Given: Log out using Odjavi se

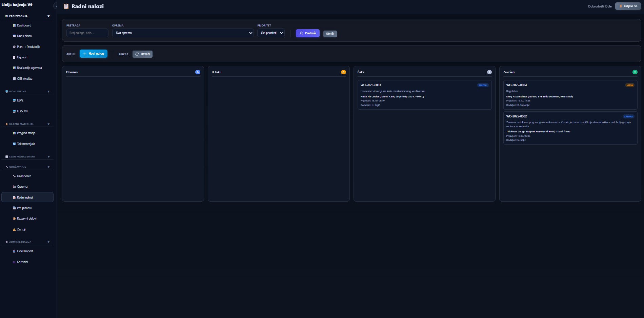Looking at the screenshot, I should click(628, 6).
